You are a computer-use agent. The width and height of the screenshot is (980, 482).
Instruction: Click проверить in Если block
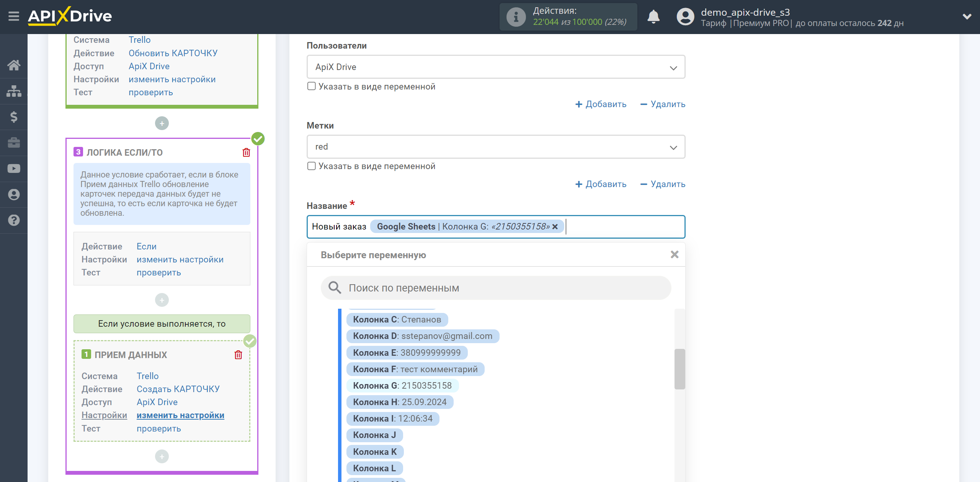[x=159, y=272]
